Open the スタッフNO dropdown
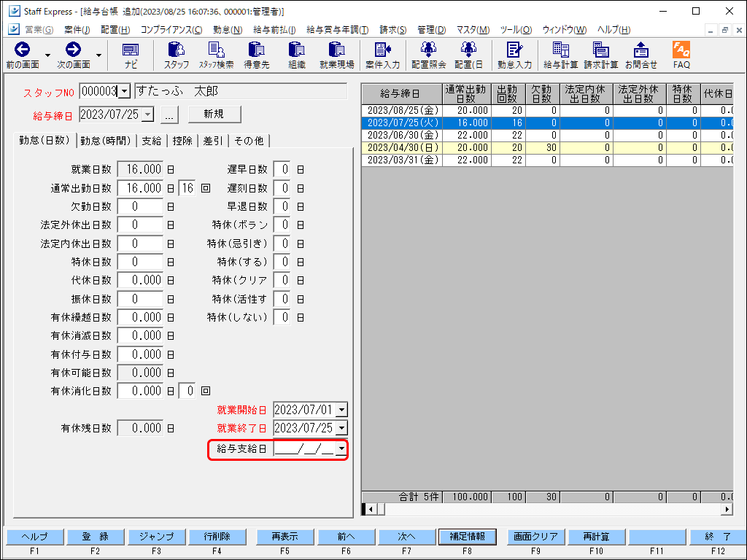This screenshot has height=560, width=747. coord(124,91)
